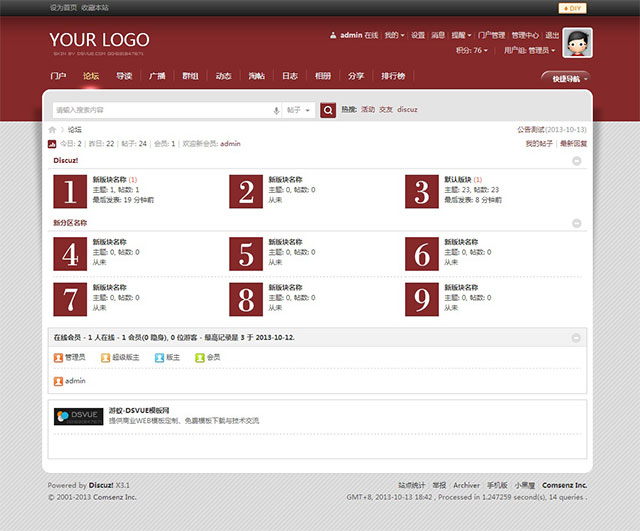Open forum board number 5 icon
The image size is (640, 531).
(x=245, y=255)
